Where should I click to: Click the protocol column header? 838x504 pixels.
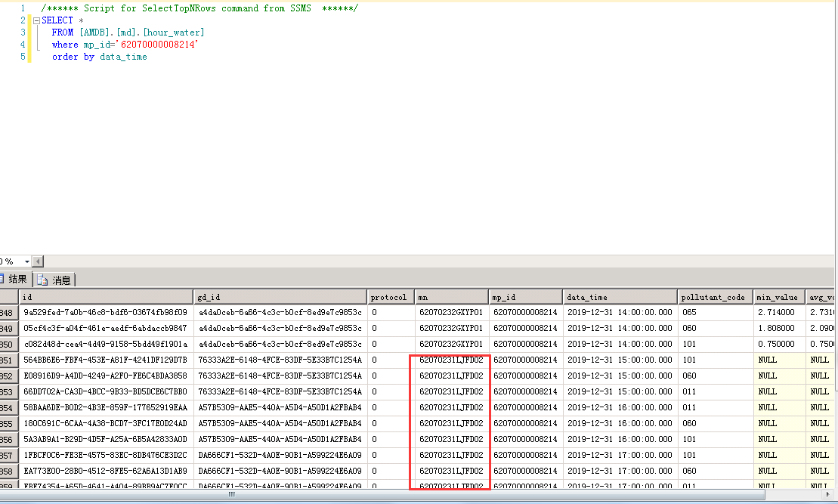click(391, 297)
